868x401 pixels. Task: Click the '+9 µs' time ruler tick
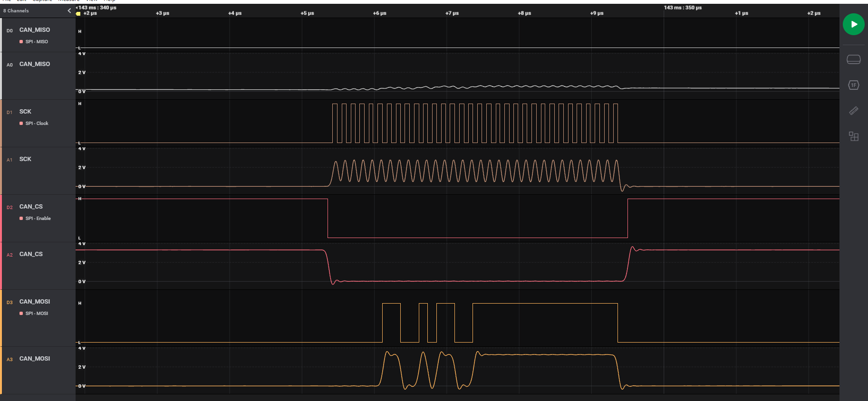[x=597, y=13]
